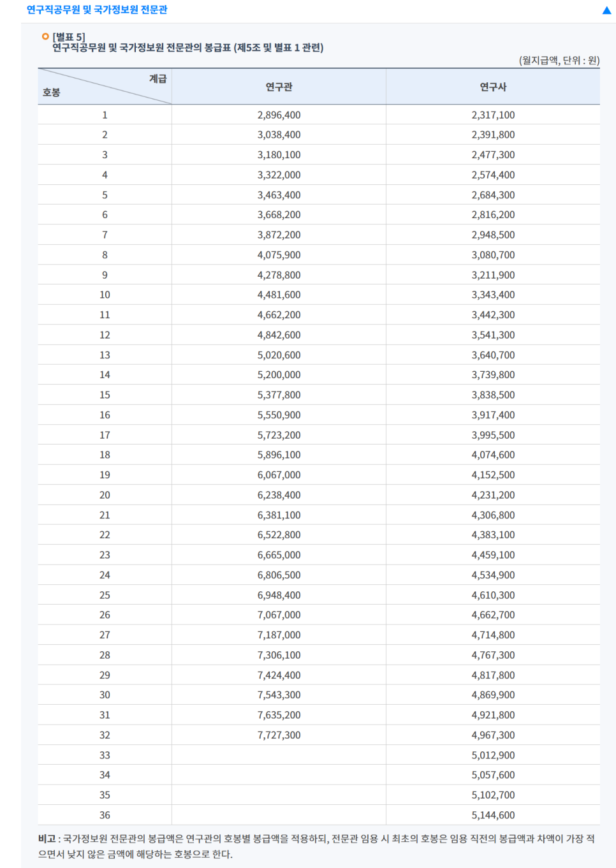Click the 월지급액 단위 원 unit note
The height and width of the screenshot is (868, 616).
coord(559,60)
